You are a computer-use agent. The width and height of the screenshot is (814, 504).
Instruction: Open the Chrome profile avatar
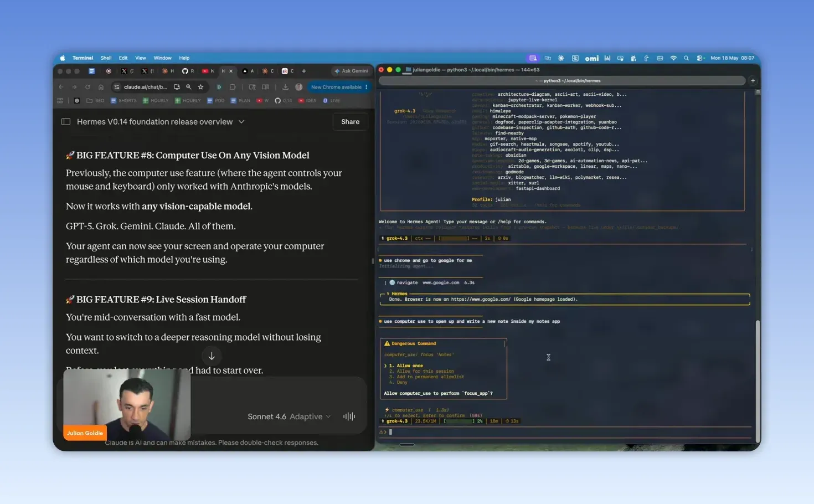point(299,87)
